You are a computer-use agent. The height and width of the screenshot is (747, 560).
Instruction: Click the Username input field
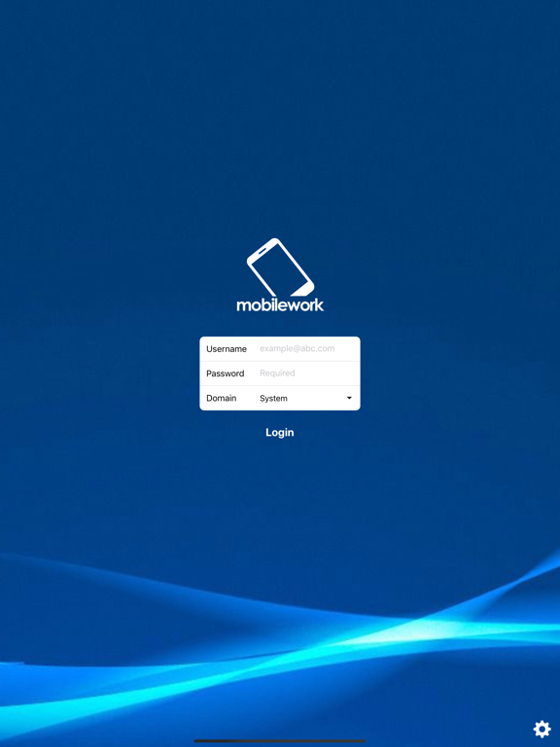(x=307, y=349)
